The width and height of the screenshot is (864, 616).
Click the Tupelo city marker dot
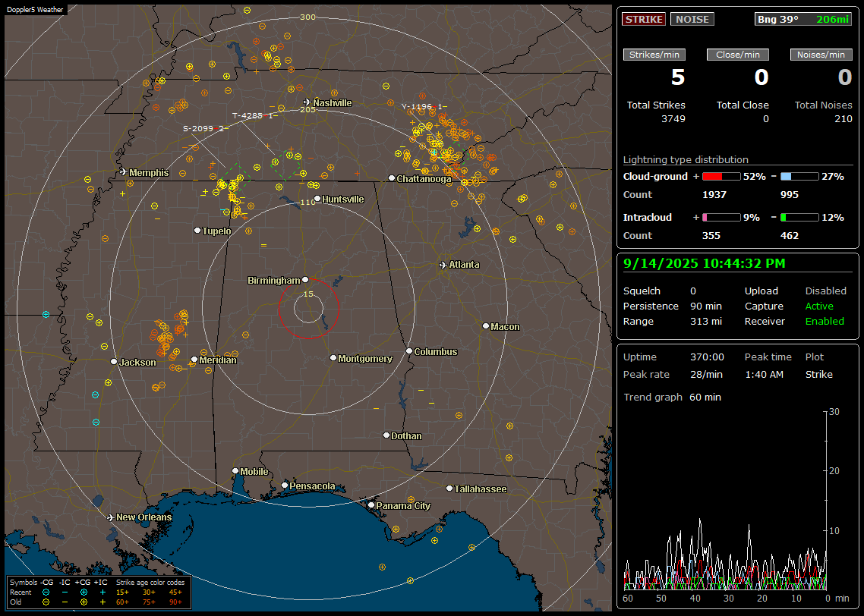(197, 230)
